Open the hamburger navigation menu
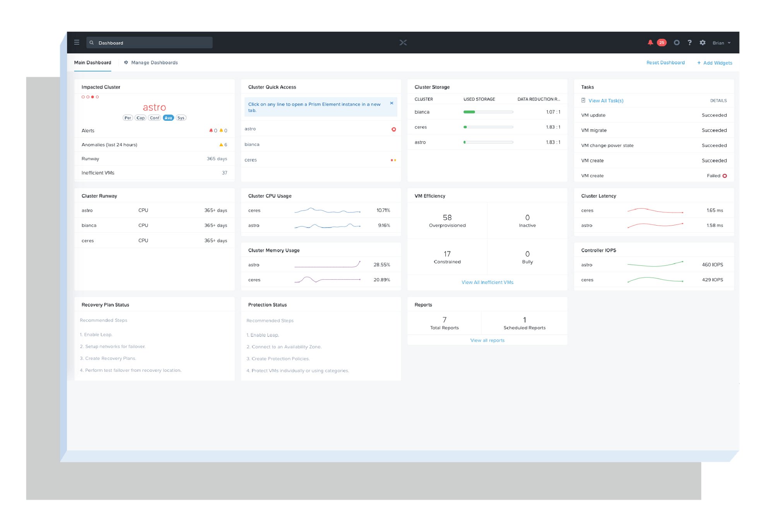The height and width of the screenshot is (532, 780). (x=77, y=43)
